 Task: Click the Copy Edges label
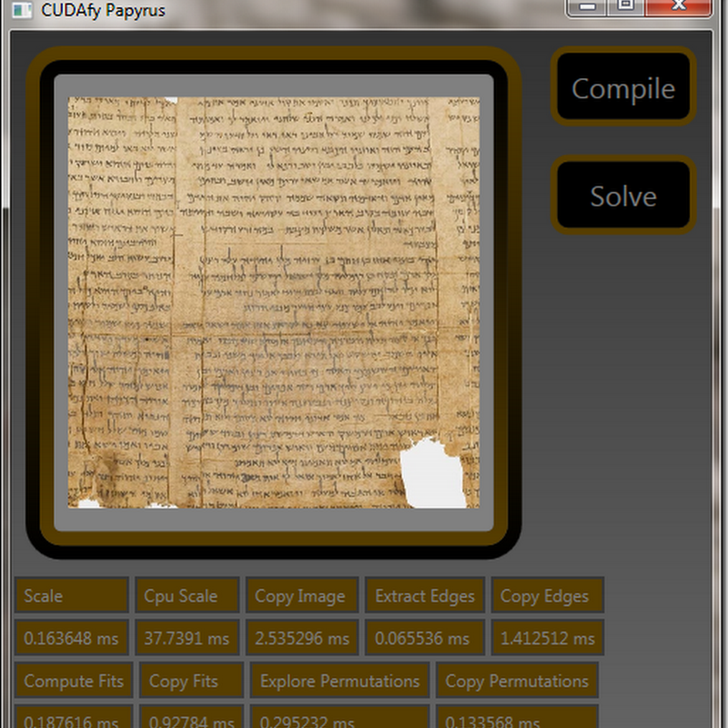(548, 596)
